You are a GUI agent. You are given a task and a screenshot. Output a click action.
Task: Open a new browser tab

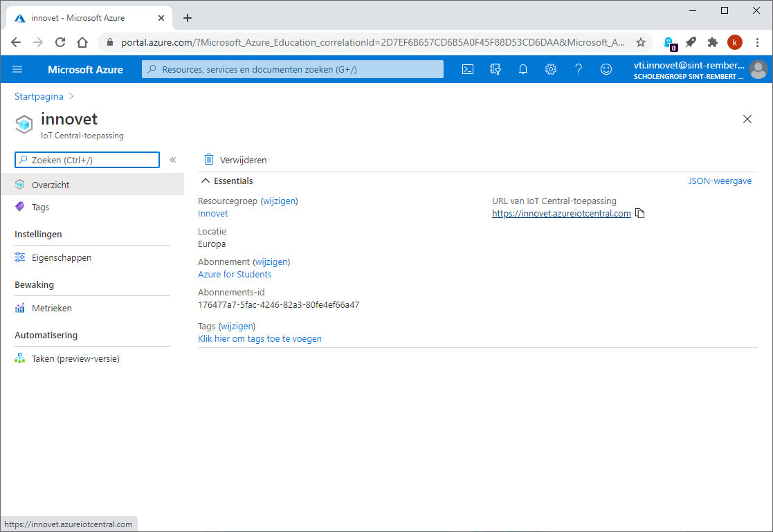[x=188, y=18]
